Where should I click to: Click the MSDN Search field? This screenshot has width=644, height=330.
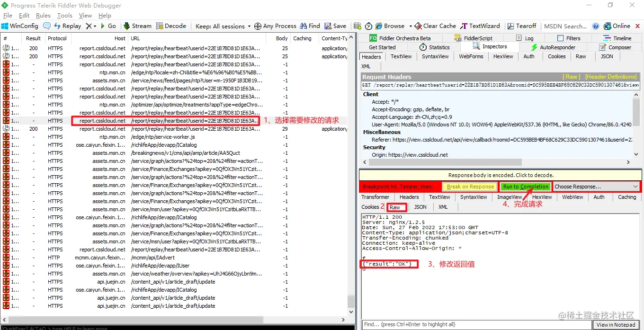coord(565,26)
